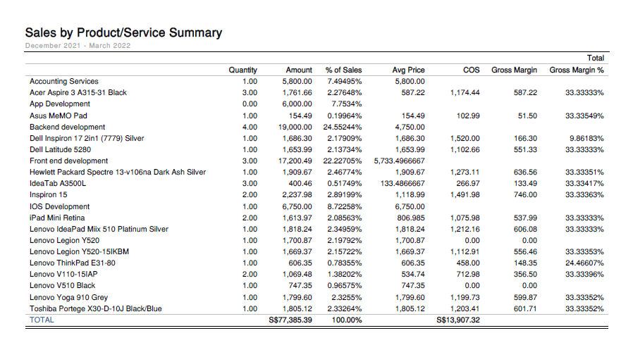Screen dimensions: 633x364
Task: Select the Avg Price column header
Action: tap(408, 70)
